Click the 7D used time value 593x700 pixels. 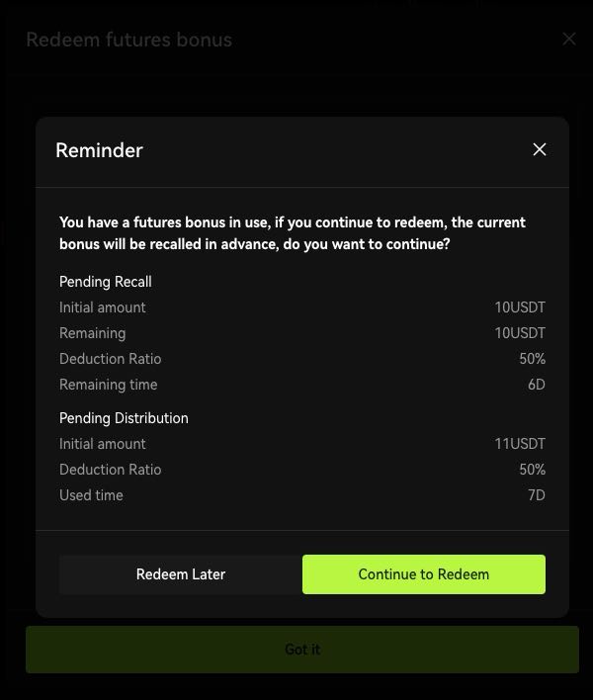point(537,495)
